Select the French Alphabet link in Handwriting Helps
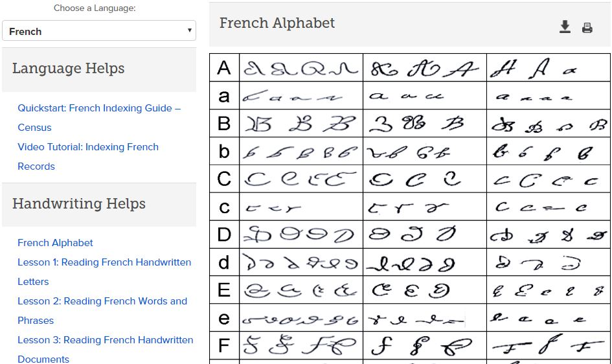This screenshot has height=364, width=612. 55,243
